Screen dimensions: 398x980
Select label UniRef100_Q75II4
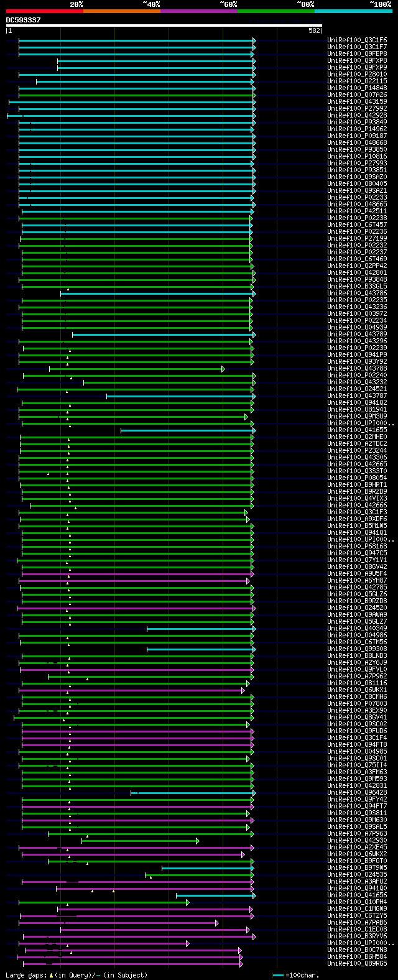point(357,765)
